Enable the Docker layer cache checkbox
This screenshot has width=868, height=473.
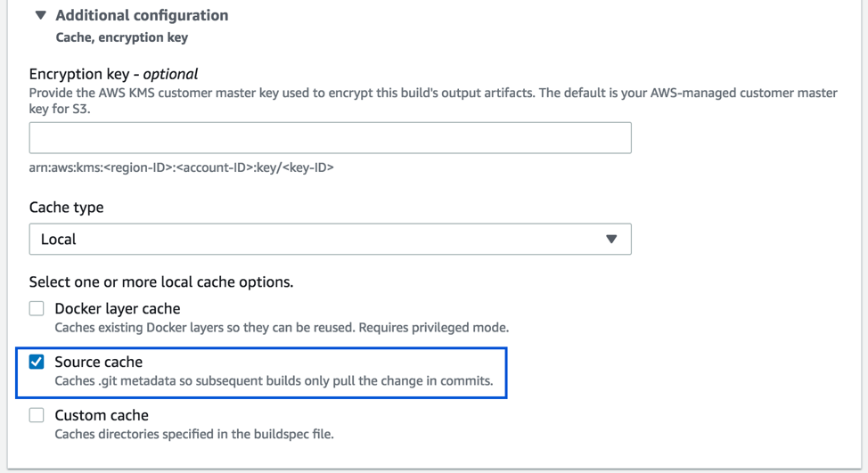37,309
